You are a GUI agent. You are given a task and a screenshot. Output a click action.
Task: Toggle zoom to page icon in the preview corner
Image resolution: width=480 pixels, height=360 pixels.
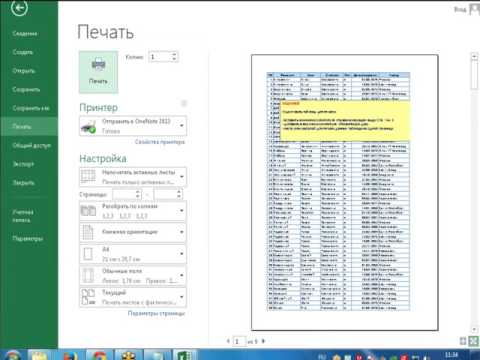point(474,341)
